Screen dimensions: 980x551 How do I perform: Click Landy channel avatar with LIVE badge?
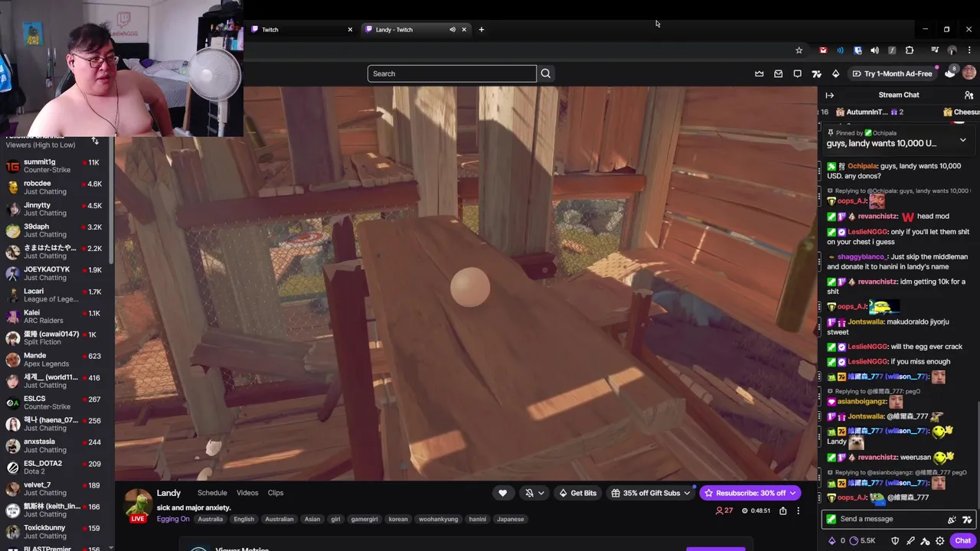tap(138, 505)
